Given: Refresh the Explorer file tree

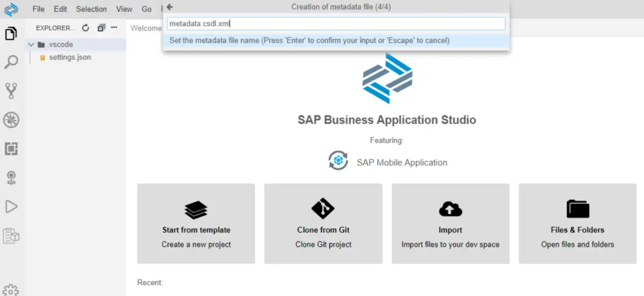Looking at the screenshot, I should pyautogui.click(x=86, y=28).
